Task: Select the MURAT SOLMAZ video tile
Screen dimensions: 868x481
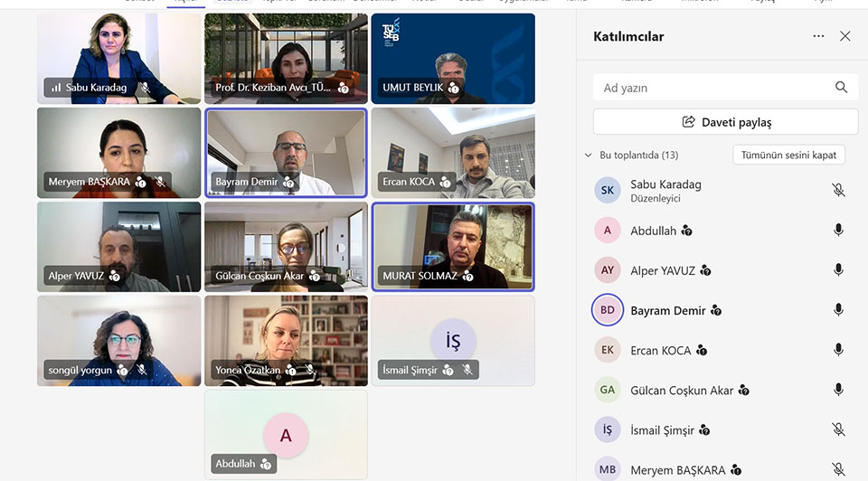Action: [453, 247]
